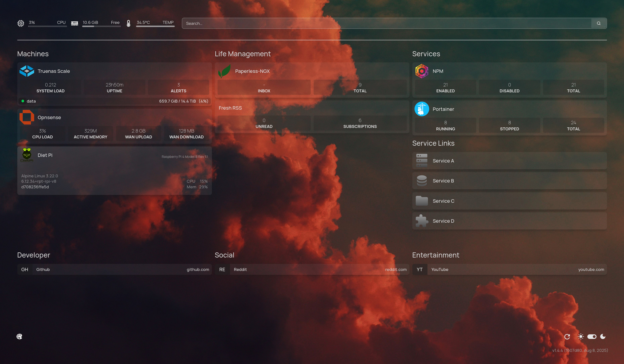Click the CPU usage progress bar

[x=47, y=26]
